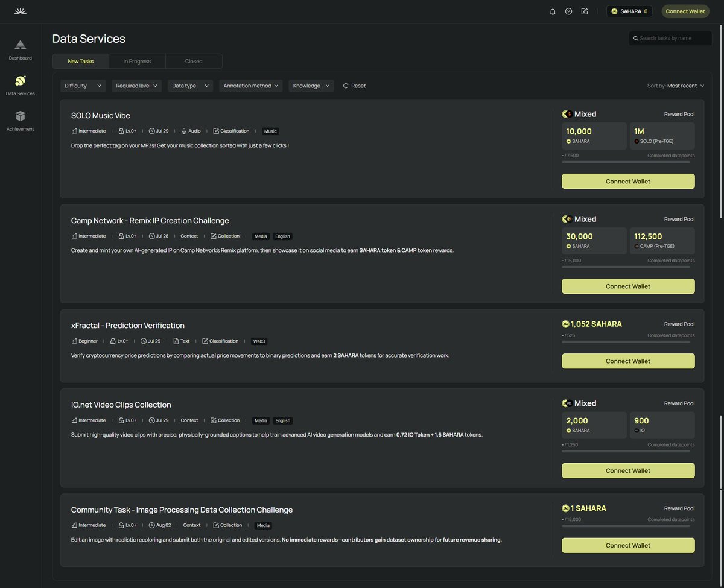Image resolution: width=724 pixels, height=588 pixels.
Task: Click the 1 SAHARA reward coin icon
Action: coord(565,508)
